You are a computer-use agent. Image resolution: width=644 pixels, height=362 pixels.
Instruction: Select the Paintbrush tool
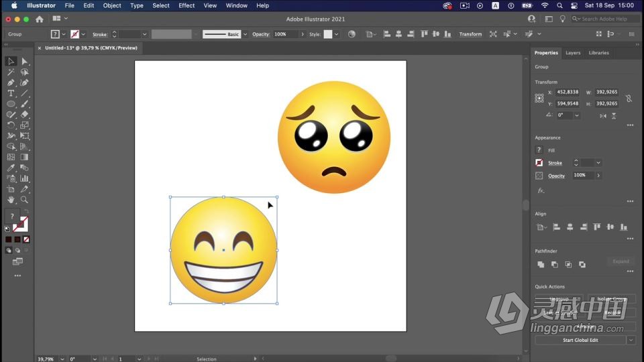[24, 105]
